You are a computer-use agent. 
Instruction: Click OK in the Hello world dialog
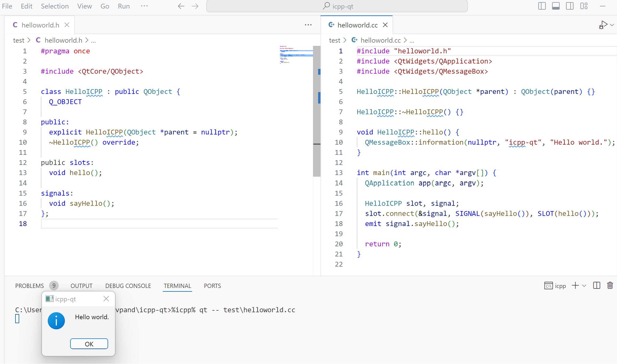89,344
